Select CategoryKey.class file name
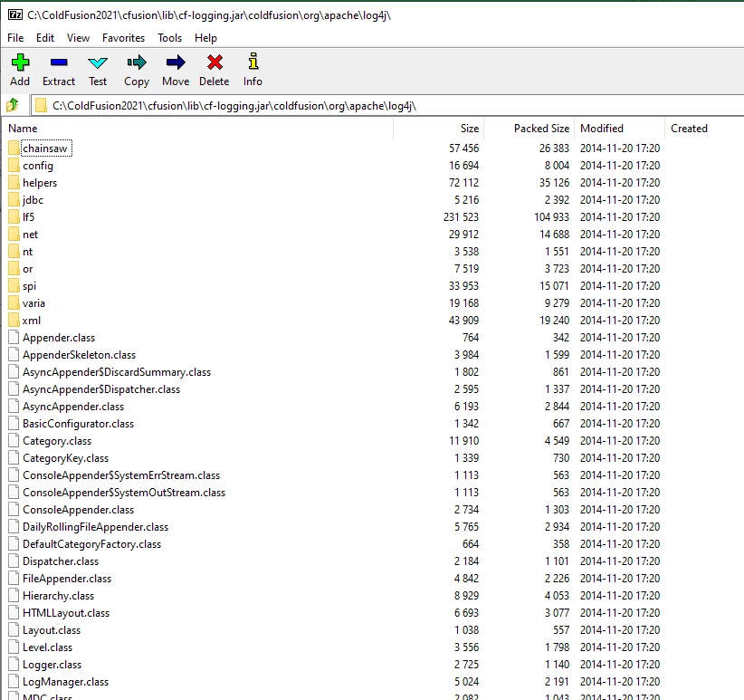The height and width of the screenshot is (700, 744). coord(65,458)
